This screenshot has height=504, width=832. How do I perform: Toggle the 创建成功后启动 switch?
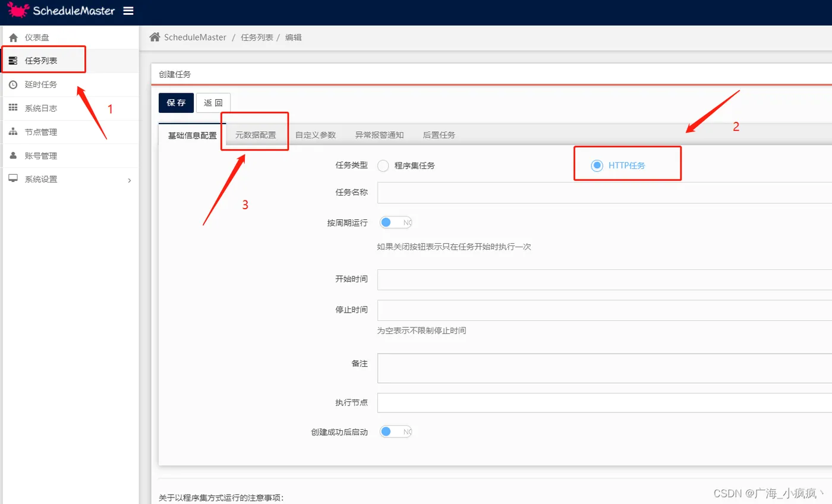coord(395,432)
